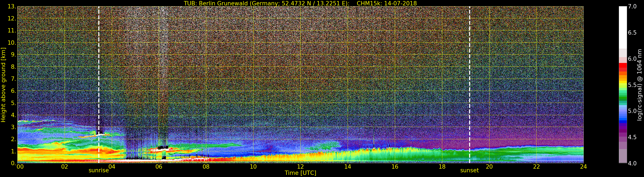This screenshot has height=177, width=644.
Task: Click the time tick label '20'
Action: pyautogui.click(x=489, y=167)
